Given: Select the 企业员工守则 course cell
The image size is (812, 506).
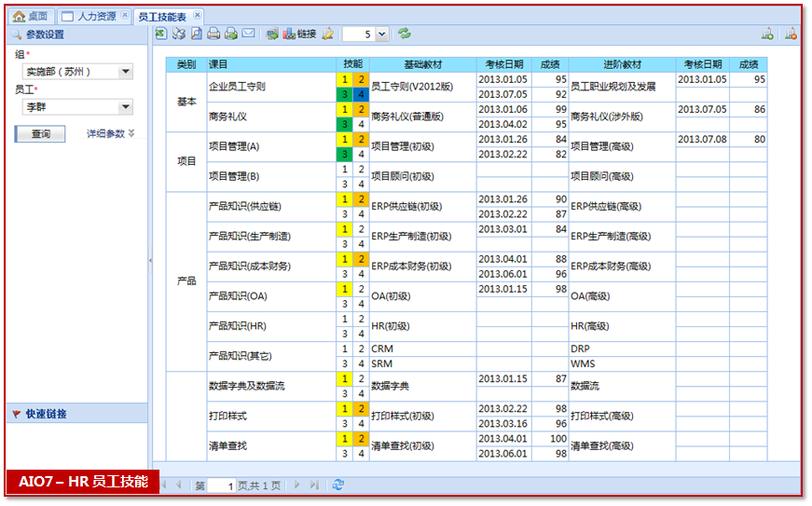Looking at the screenshot, I should pyautogui.click(x=271, y=87).
